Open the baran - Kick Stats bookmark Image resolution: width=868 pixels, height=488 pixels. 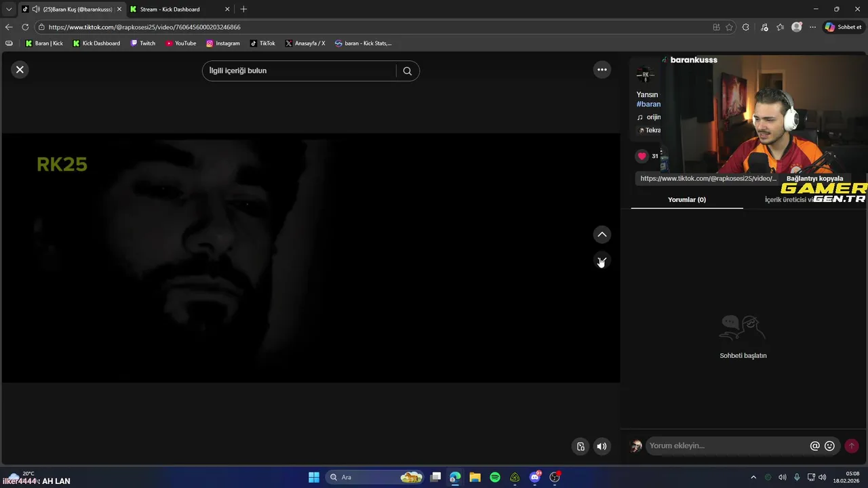pos(363,43)
